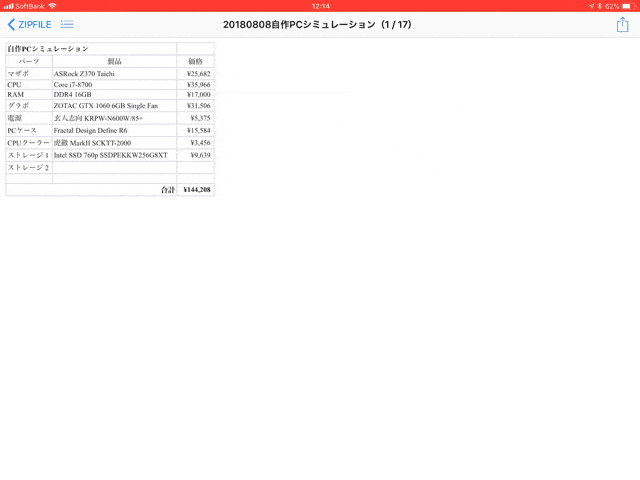640x480 pixels.
Task: Select the RAM row label
Action: click(29, 94)
